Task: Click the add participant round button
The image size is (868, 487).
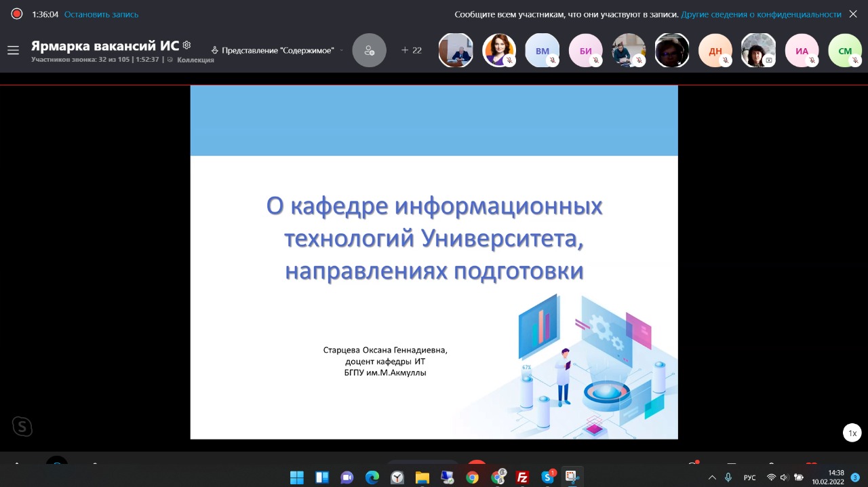Action: pyautogui.click(x=369, y=50)
